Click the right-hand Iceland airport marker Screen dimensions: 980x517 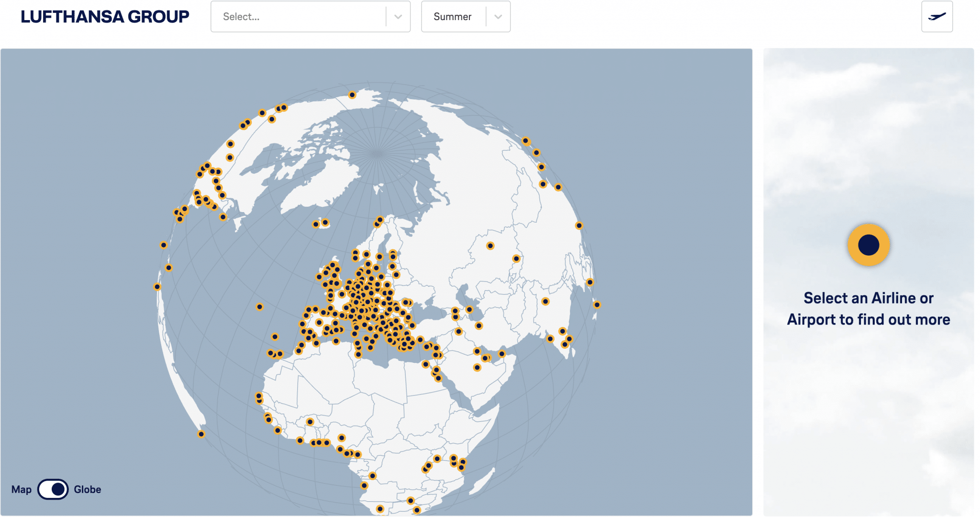tap(325, 222)
